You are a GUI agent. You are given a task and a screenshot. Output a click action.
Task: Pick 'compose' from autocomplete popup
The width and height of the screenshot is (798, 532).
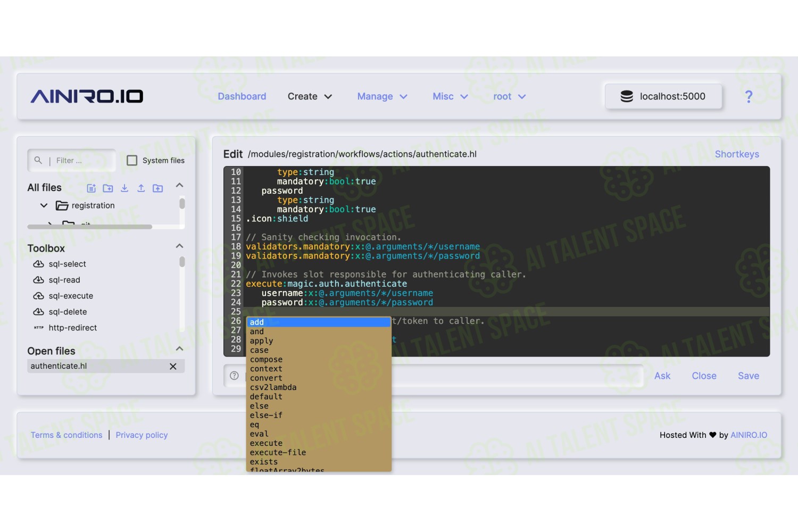pos(319,359)
